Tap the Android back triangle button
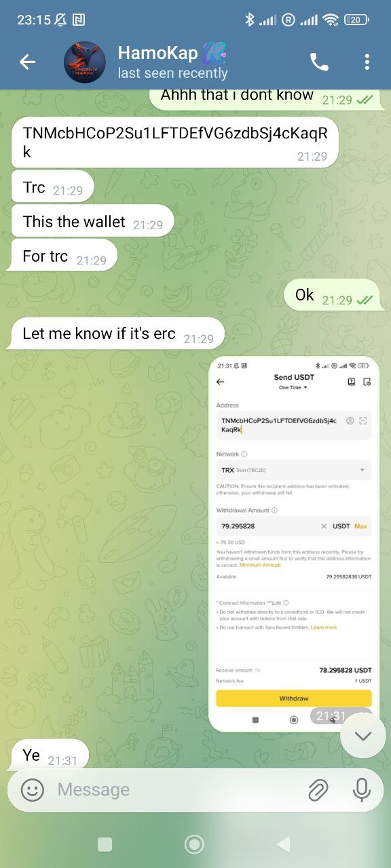 (284, 844)
